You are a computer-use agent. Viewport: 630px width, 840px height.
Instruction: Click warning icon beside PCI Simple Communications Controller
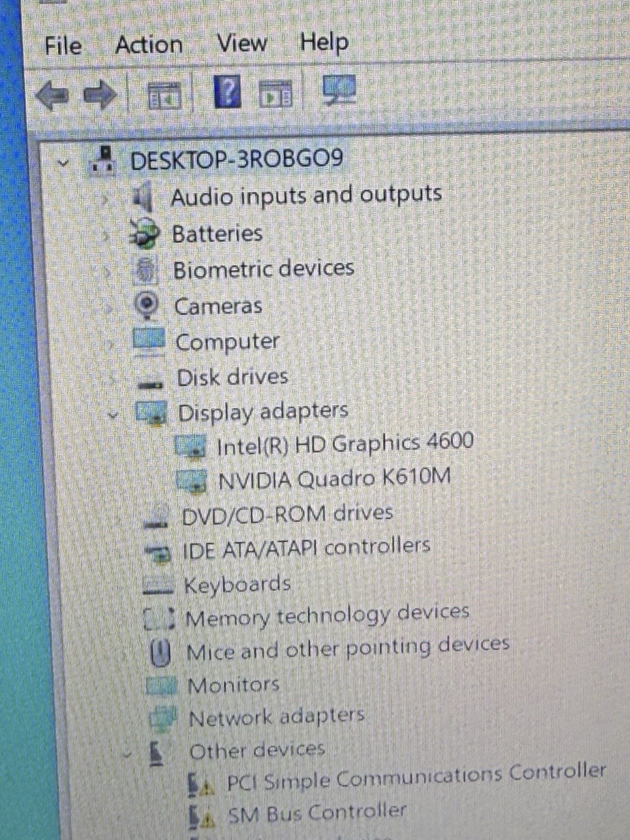pyautogui.click(x=201, y=785)
